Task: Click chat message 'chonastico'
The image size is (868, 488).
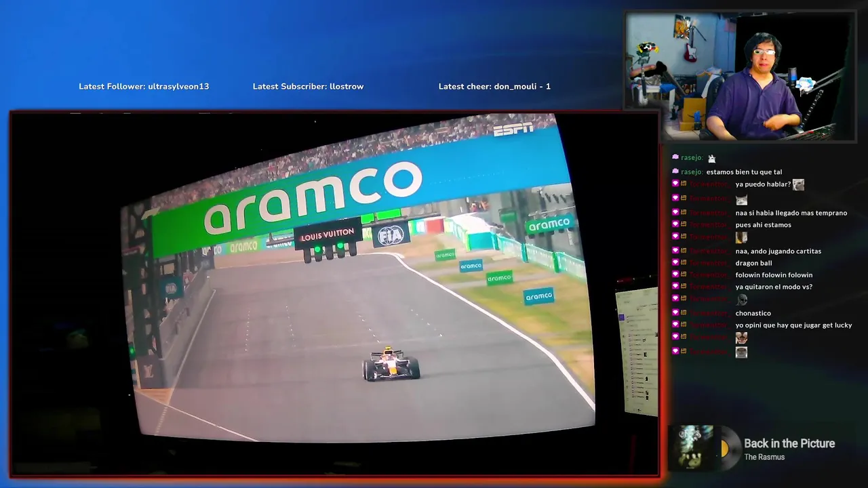Action: 753,314
